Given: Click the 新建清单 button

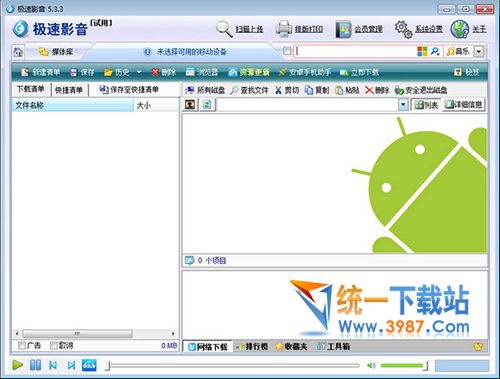Looking at the screenshot, I should point(40,72).
